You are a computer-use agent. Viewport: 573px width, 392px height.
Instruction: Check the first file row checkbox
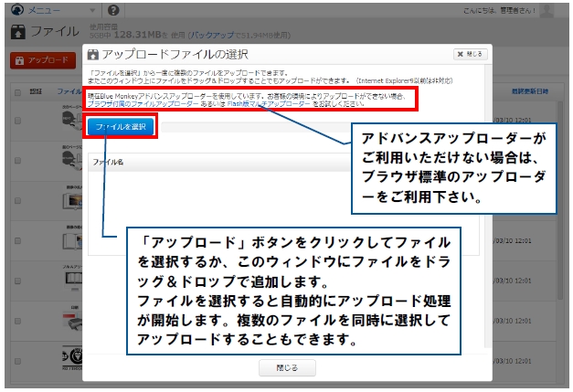click(x=17, y=121)
